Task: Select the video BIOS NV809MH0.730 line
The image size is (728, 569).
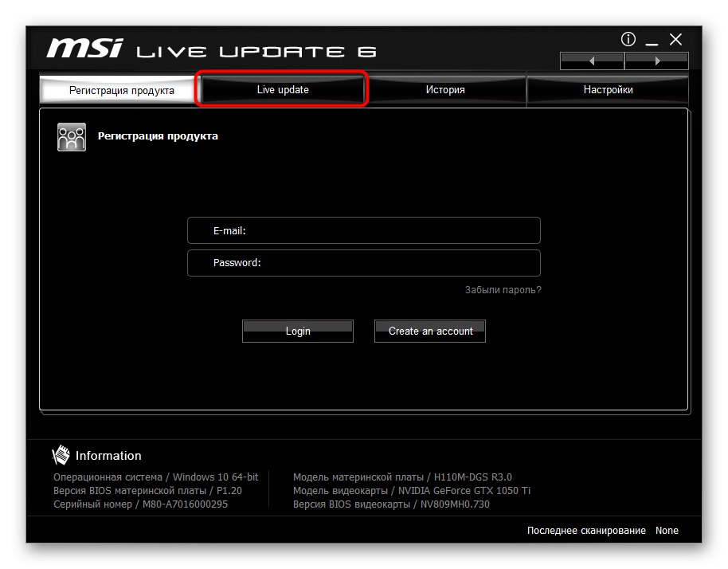Action: (x=391, y=504)
